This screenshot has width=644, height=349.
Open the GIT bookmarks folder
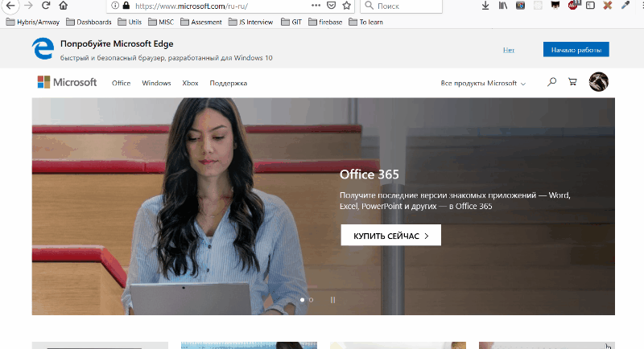pyautogui.click(x=291, y=23)
